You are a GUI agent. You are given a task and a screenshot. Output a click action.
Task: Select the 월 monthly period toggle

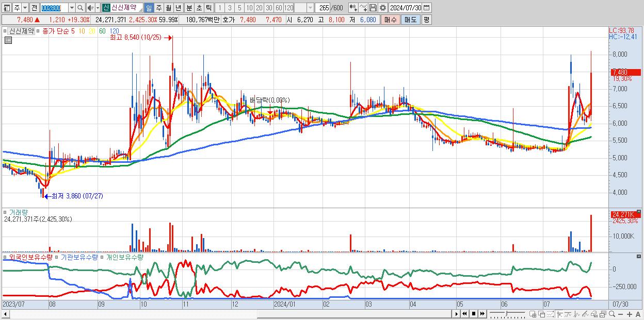pos(168,8)
